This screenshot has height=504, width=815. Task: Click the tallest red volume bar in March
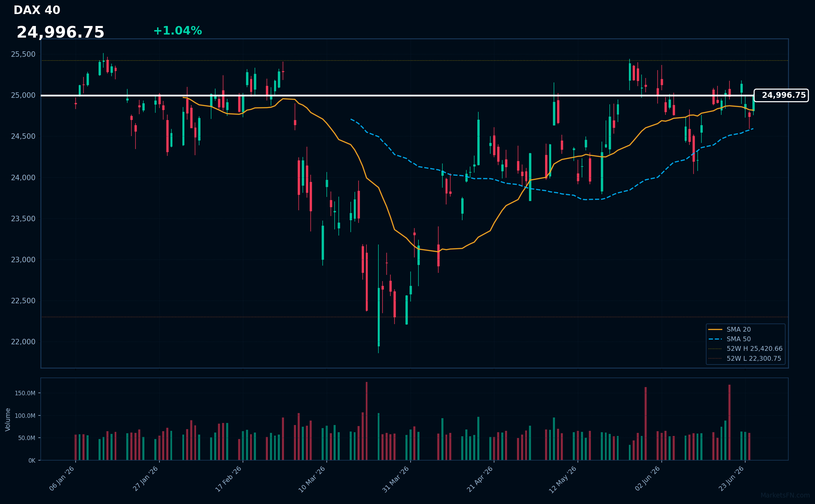click(366, 421)
